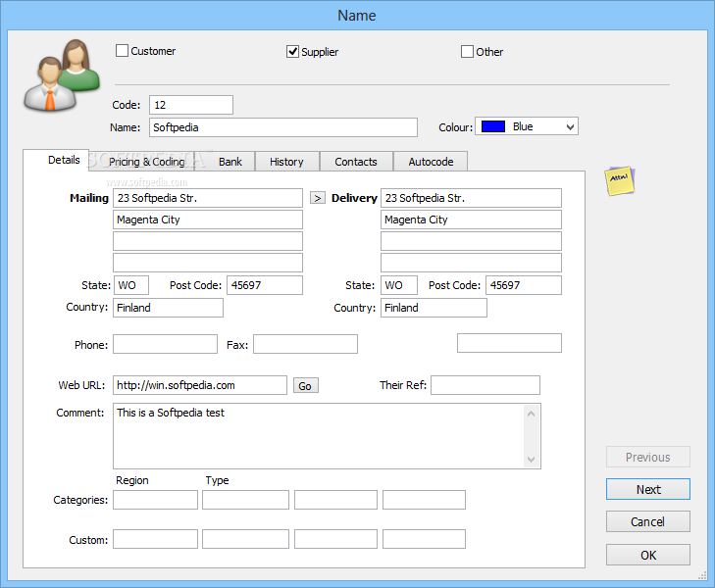Viewport: 715px width, 588px height.
Task: Click the Type category field
Action: click(x=246, y=500)
